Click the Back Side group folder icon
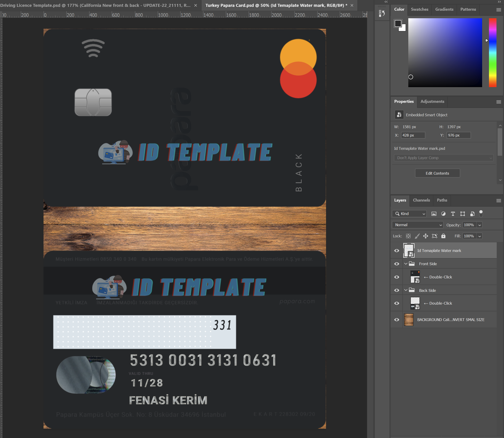504x438 pixels. [x=412, y=290]
